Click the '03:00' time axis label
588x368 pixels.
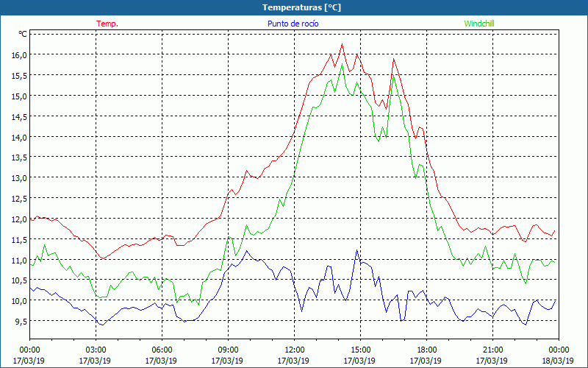[x=96, y=350]
